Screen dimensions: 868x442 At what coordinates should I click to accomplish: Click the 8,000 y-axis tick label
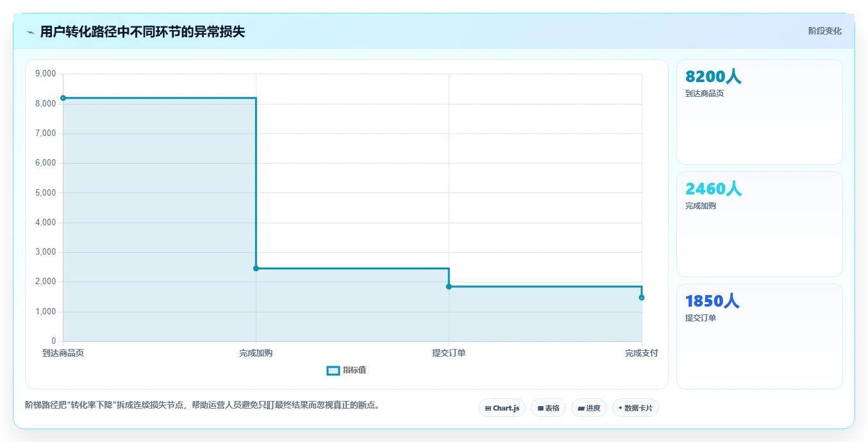[45, 104]
